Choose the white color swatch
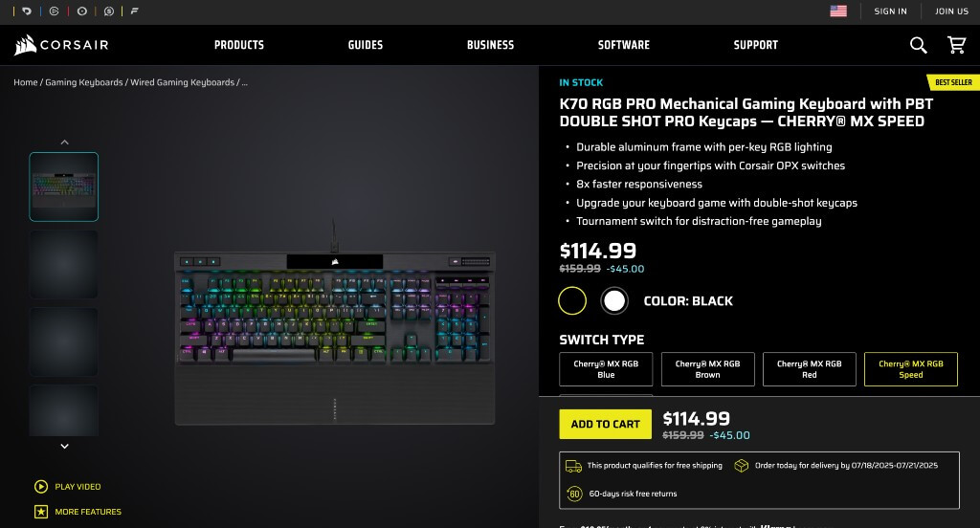Viewport: 980px width, 528px height. 614,301
